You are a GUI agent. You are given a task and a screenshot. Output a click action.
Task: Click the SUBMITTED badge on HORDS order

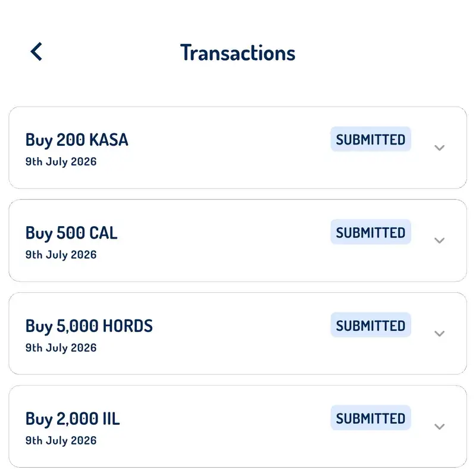coord(371,325)
